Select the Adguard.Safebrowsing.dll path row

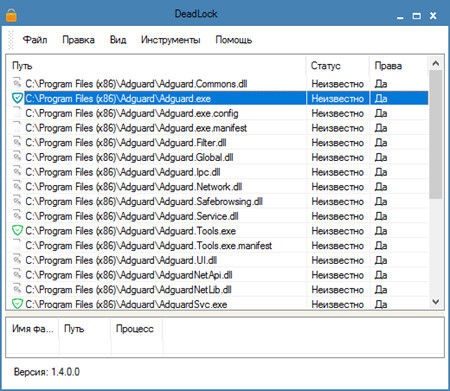pyautogui.click(x=144, y=201)
